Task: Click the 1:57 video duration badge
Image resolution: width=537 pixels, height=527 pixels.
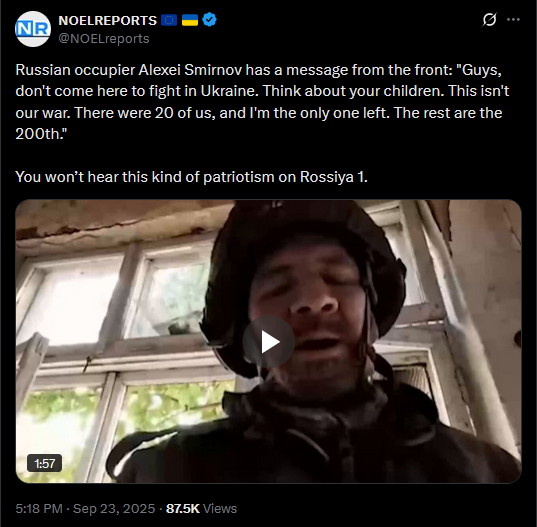Action: [45, 463]
